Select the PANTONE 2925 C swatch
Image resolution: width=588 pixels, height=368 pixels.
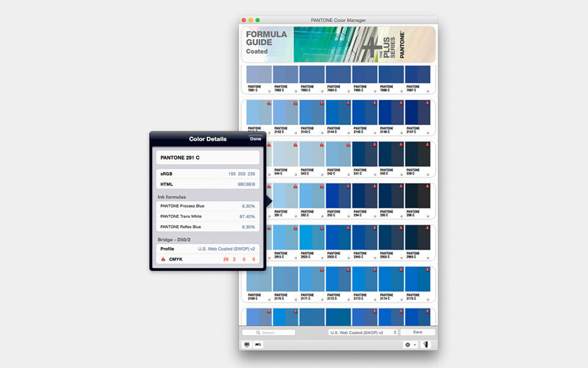point(312,237)
